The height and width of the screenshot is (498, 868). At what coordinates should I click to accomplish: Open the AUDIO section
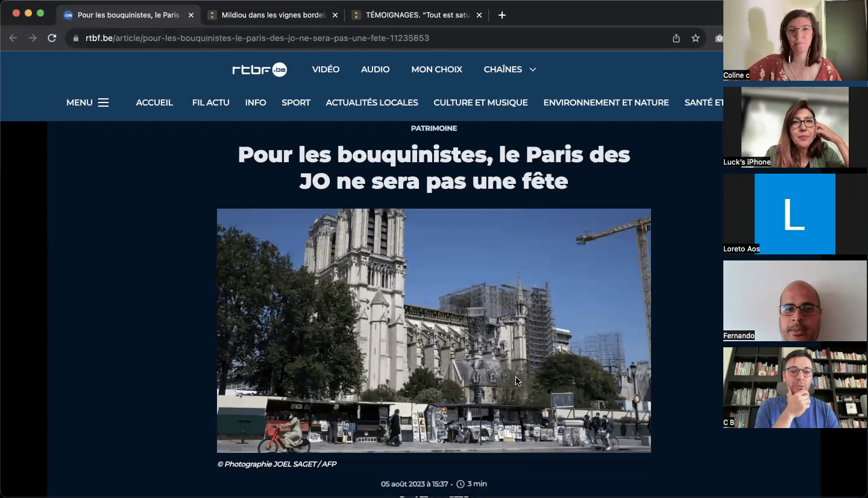[376, 69]
